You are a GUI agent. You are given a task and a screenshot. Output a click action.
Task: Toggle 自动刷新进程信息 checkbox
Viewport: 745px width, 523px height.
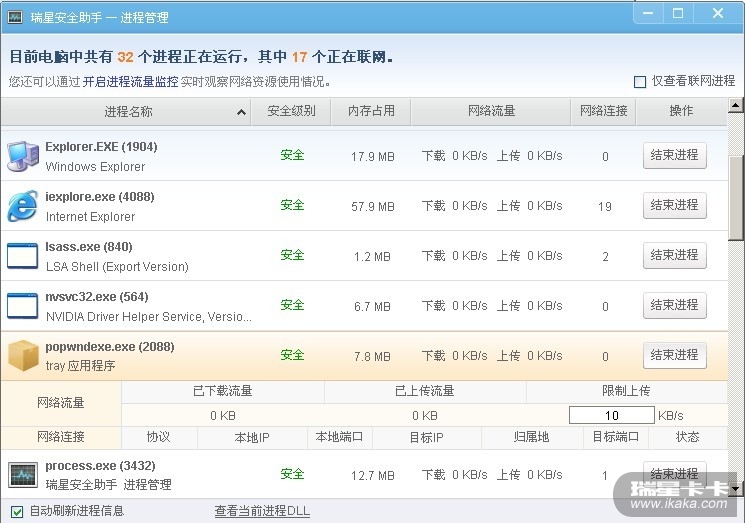tap(17, 512)
